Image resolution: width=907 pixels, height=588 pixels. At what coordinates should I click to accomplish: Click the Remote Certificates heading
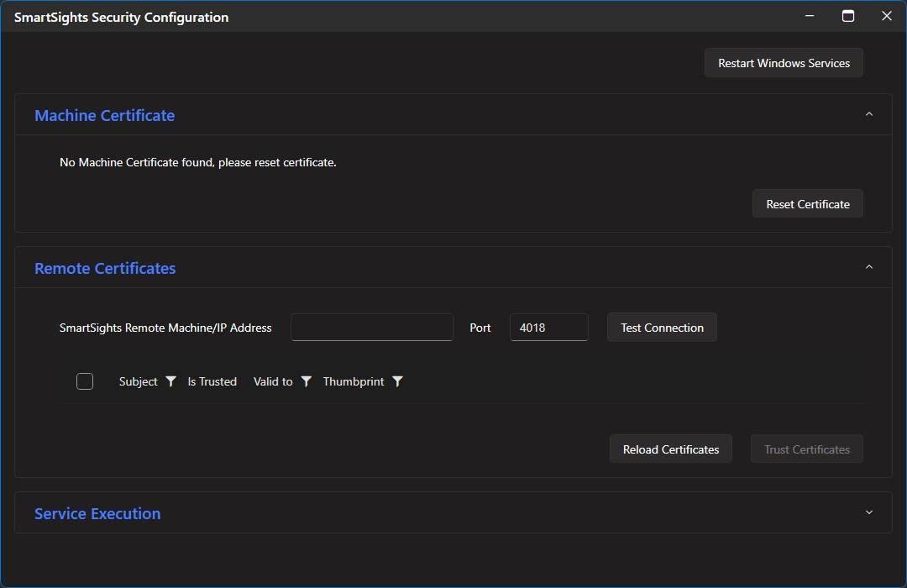(x=105, y=268)
